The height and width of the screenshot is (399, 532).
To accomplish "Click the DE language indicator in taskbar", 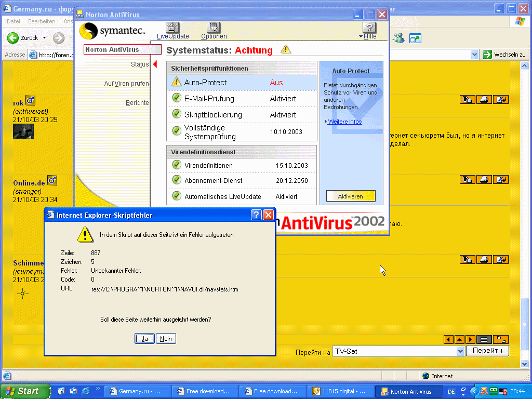I will [x=451, y=392].
